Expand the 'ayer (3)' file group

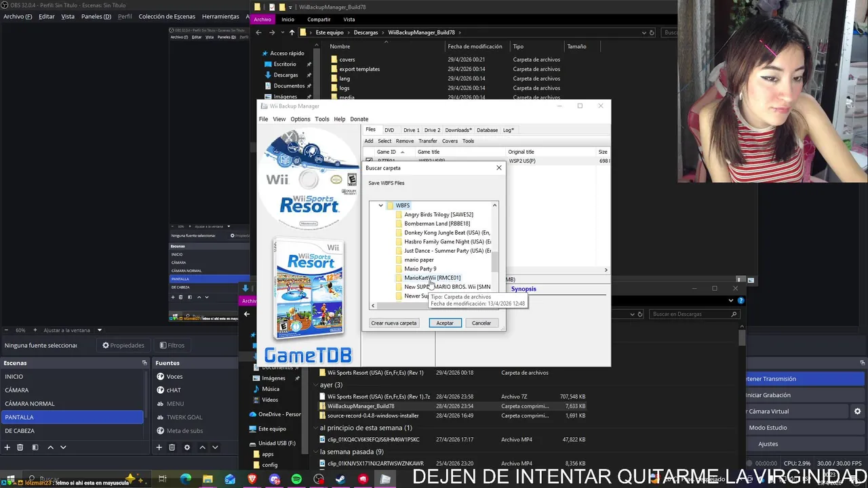click(x=316, y=385)
